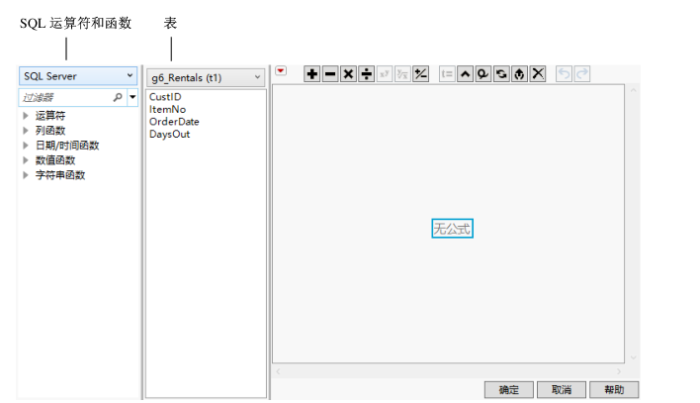Select the CustID column
Screen dimensions: 700x403
165,97
